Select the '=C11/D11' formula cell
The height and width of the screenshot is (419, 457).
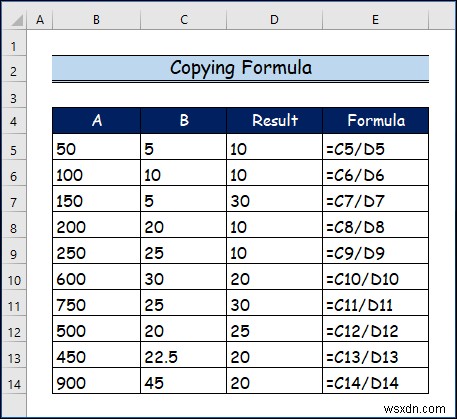[x=376, y=303]
